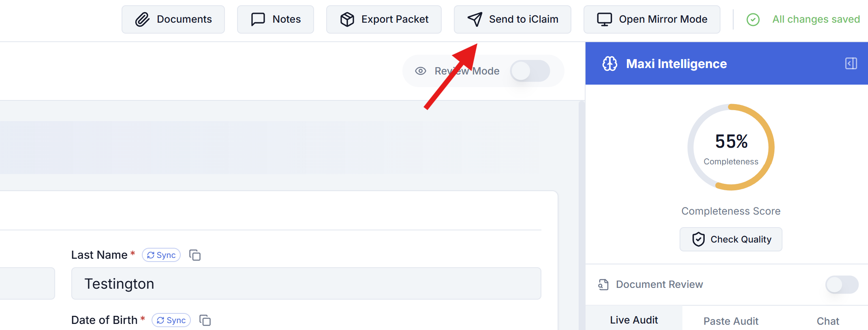
Task: Click the document icon beside Document Review
Action: click(x=603, y=284)
